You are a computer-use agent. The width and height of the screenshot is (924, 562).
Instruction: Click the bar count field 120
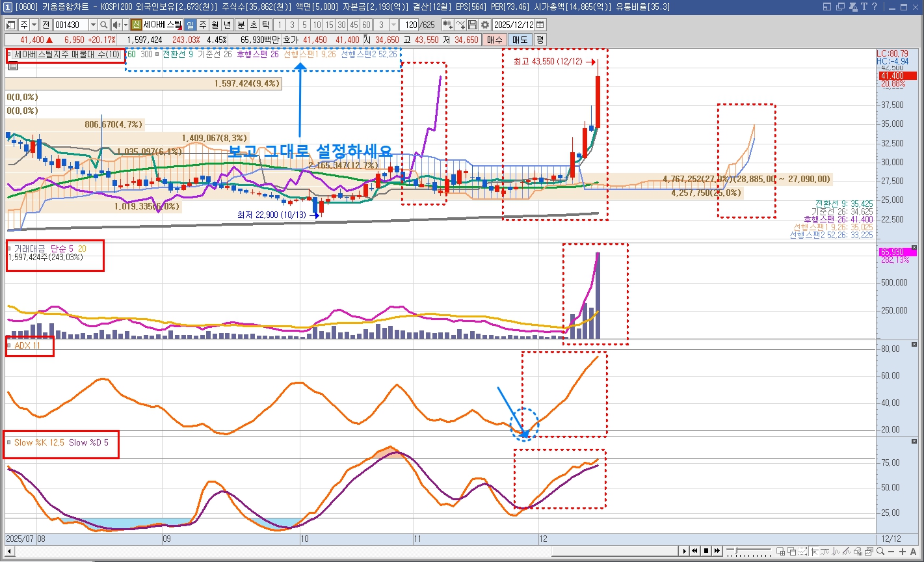410,25
